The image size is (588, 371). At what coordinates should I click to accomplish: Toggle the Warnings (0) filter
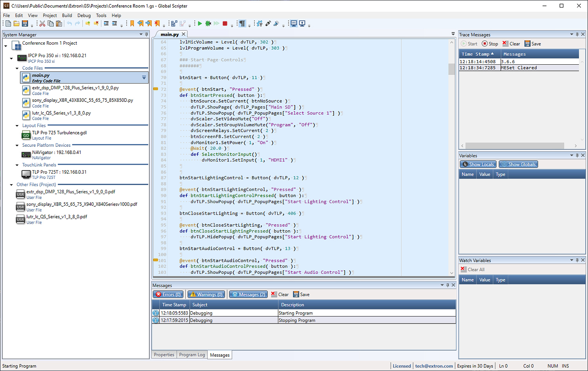point(206,295)
